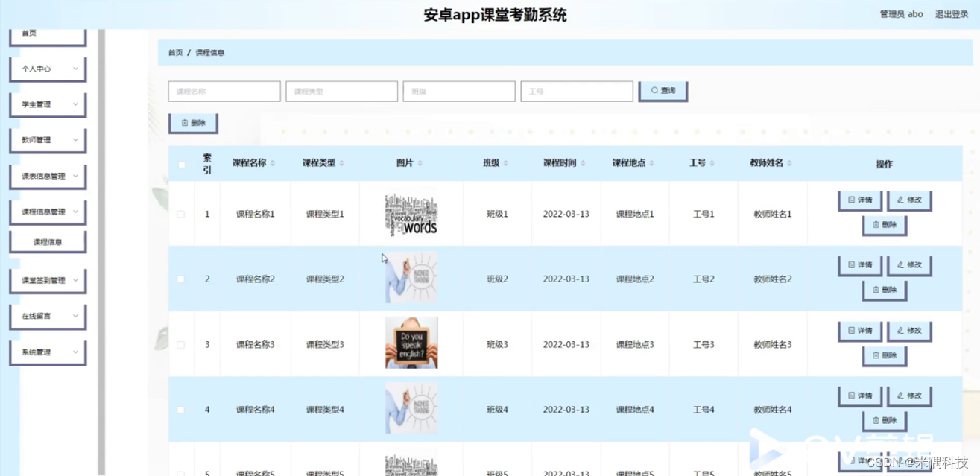The image size is (980, 476).
Task: Expand the 个人中心 sidebar menu
Action: tap(48, 69)
